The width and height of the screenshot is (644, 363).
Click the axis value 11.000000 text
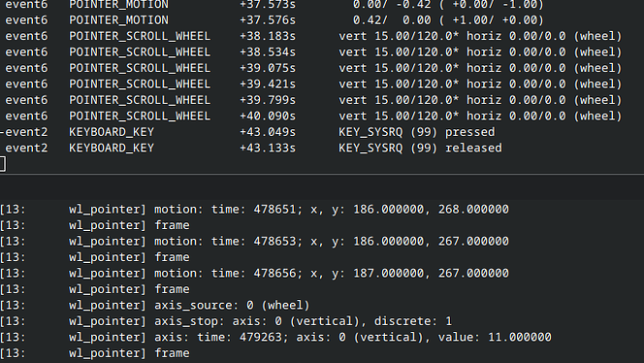[495, 337]
